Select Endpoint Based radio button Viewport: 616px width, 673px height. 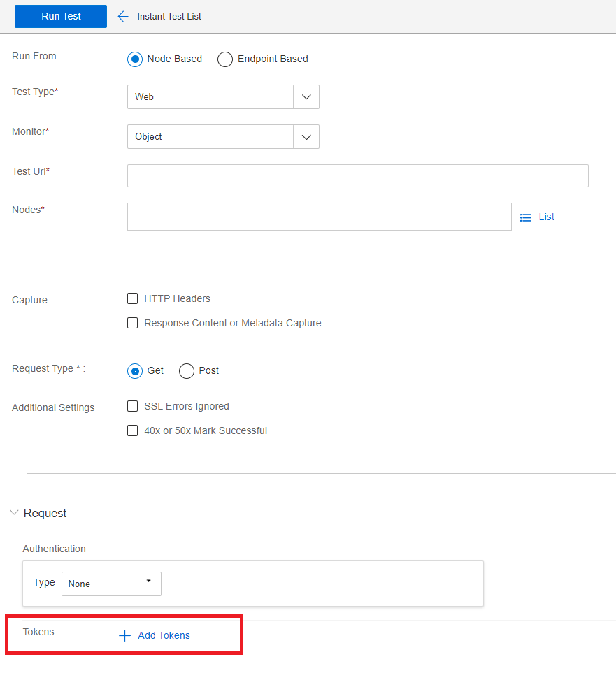[225, 59]
